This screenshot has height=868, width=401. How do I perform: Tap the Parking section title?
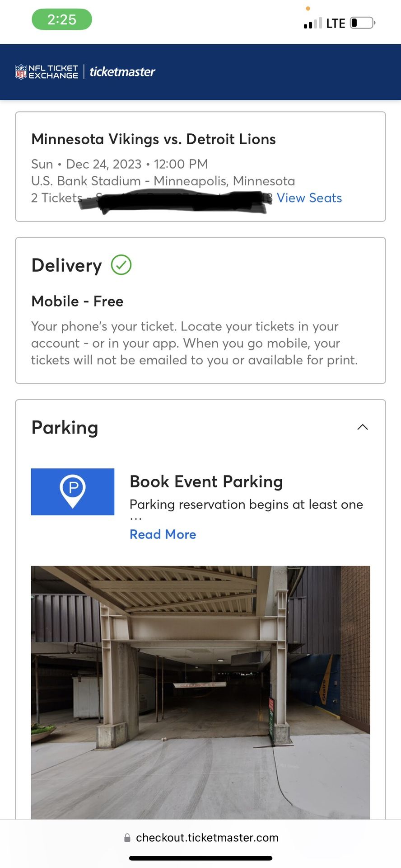(65, 428)
